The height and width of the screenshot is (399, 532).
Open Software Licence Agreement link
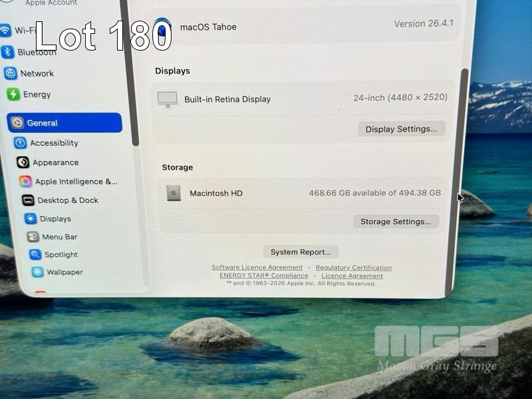[257, 267]
